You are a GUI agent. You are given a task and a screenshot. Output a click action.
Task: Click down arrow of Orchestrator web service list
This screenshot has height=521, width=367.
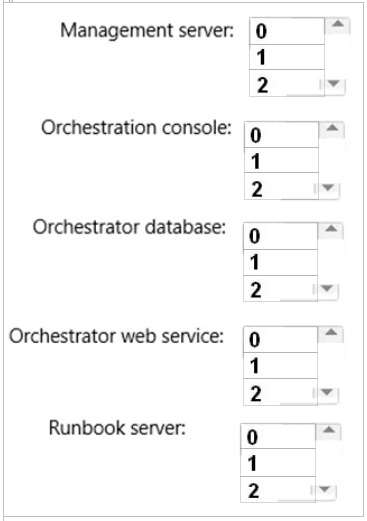pos(327,392)
